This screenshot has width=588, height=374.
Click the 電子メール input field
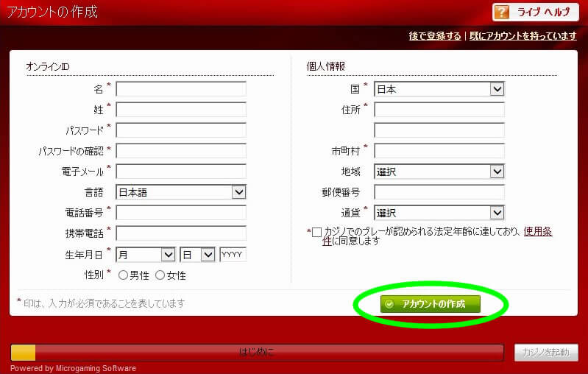pos(180,172)
